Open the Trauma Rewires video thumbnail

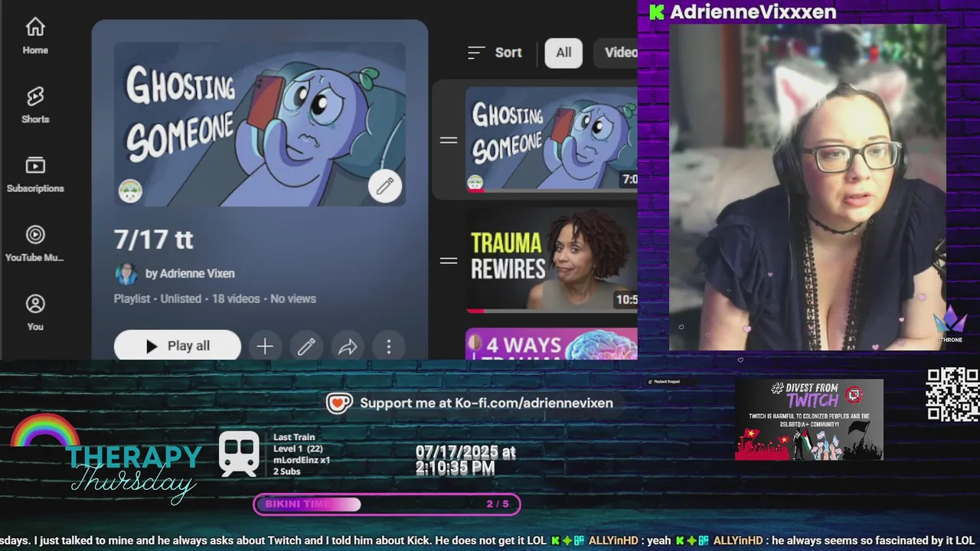coord(551,260)
